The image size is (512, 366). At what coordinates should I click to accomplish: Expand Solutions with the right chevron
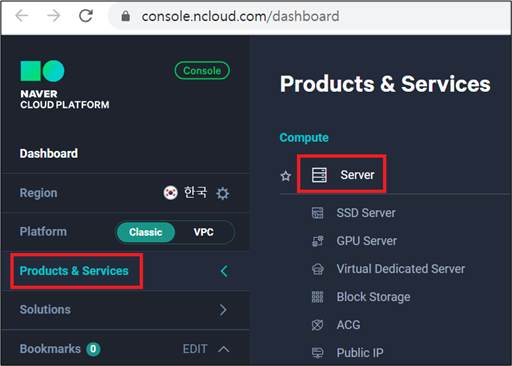click(x=223, y=310)
